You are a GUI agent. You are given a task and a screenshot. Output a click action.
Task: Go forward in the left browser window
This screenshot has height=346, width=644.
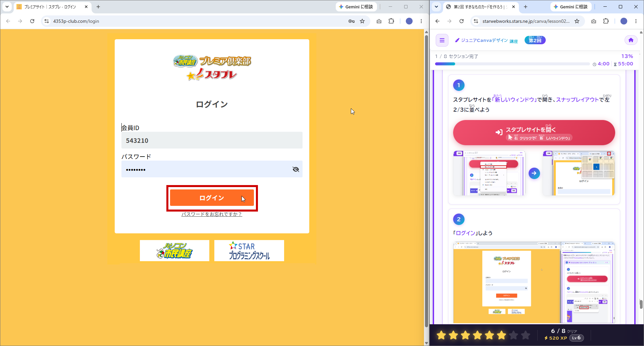tap(20, 21)
